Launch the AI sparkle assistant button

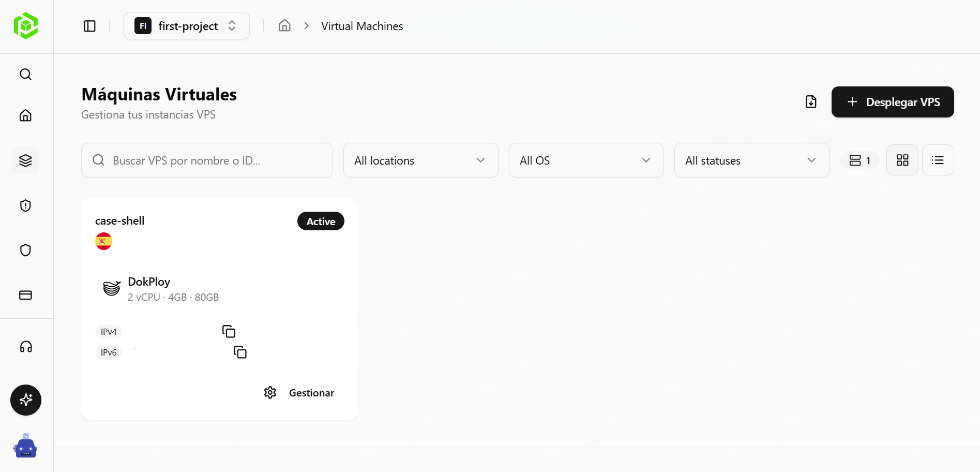click(x=26, y=400)
